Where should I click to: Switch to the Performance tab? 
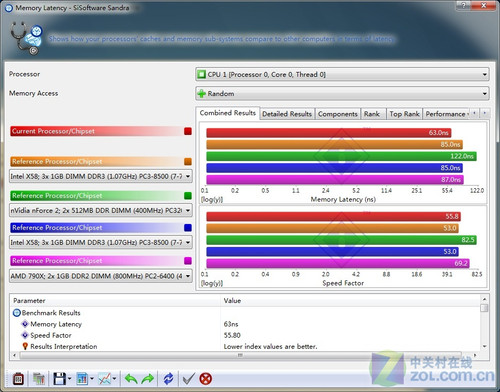coord(446,114)
